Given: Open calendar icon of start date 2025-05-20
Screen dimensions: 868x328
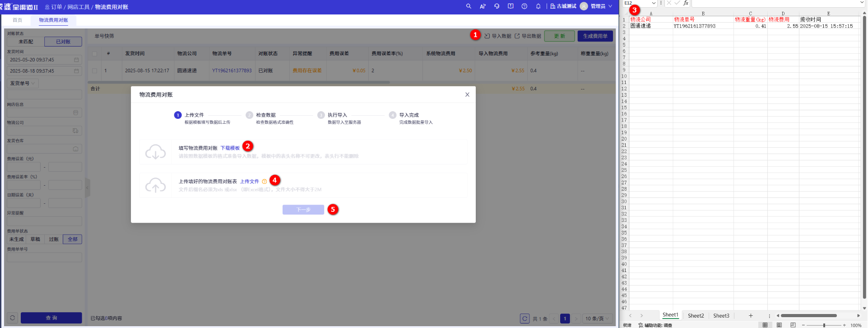Looking at the screenshot, I should point(76,60).
